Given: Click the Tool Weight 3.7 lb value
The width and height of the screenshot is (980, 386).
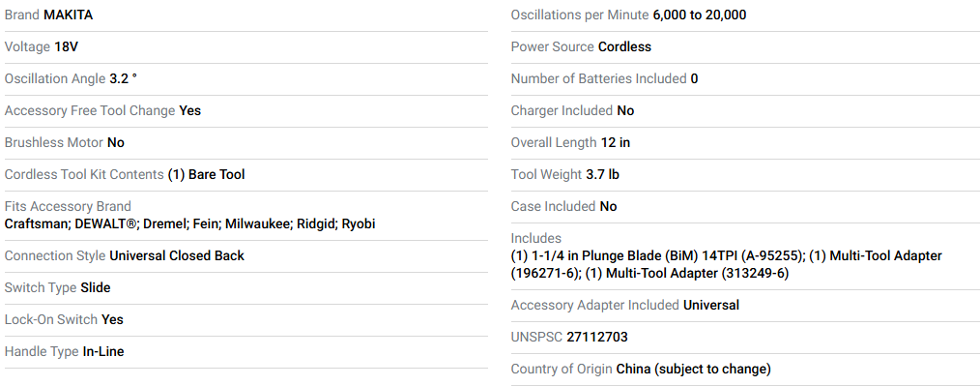Looking at the screenshot, I should click(x=602, y=174).
